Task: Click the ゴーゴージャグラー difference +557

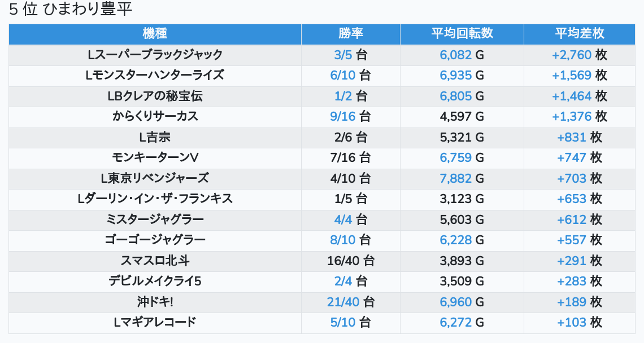Action: pos(572,240)
